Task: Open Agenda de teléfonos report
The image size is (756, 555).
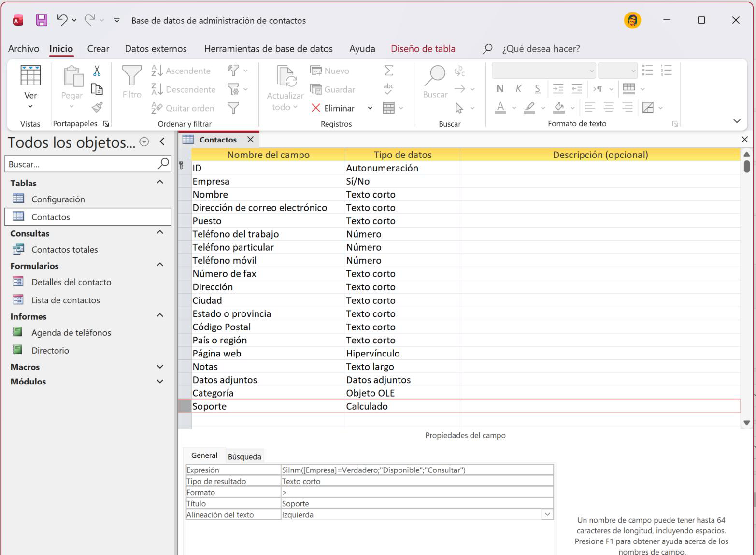Action: click(71, 332)
